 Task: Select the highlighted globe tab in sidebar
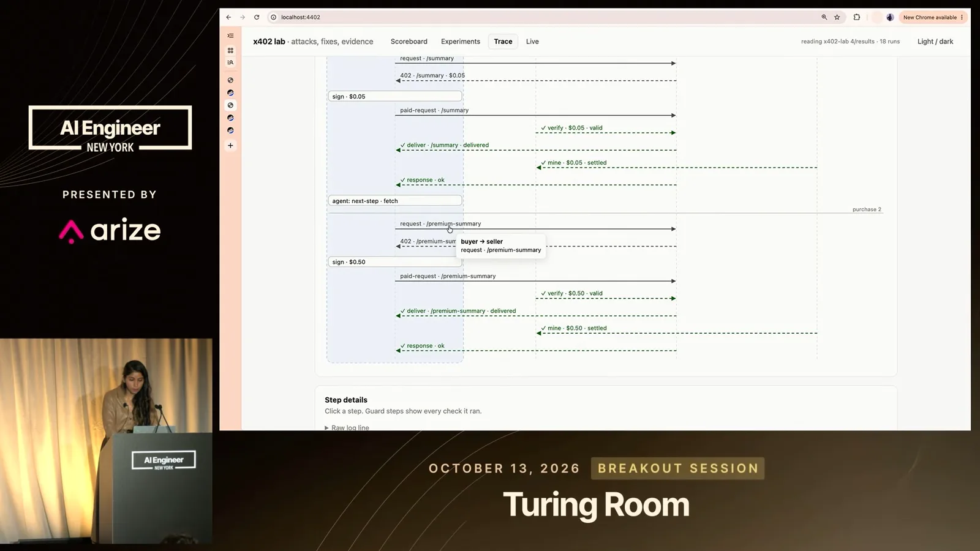pos(230,105)
